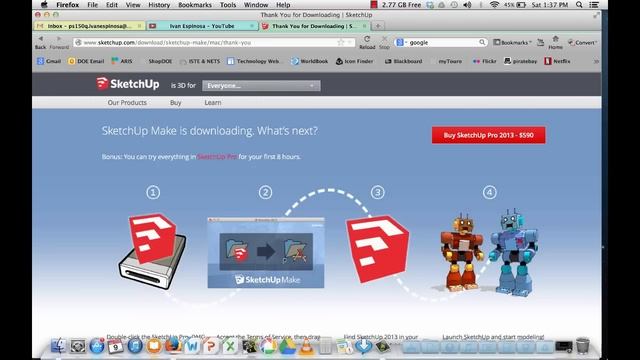This screenshot has width=640, height=360.
Task: Open iTunes from the Dock
Action: (x=135, y=346)
